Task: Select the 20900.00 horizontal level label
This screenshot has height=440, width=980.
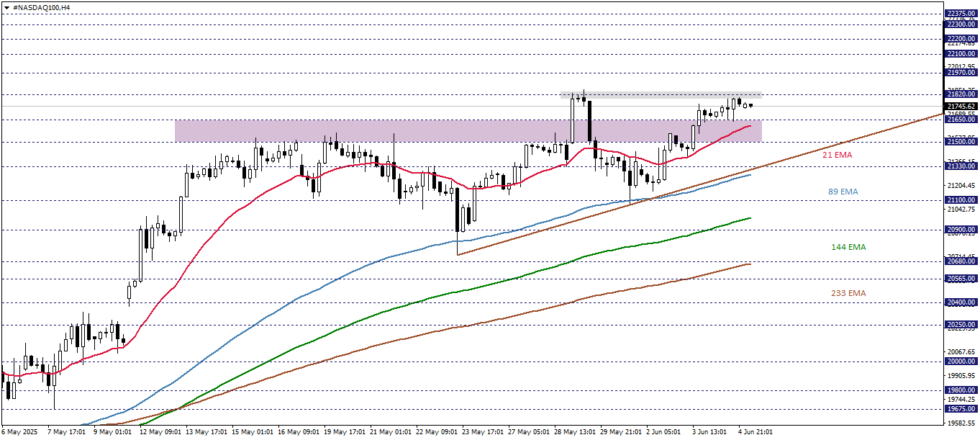Action: click(961, 229)
